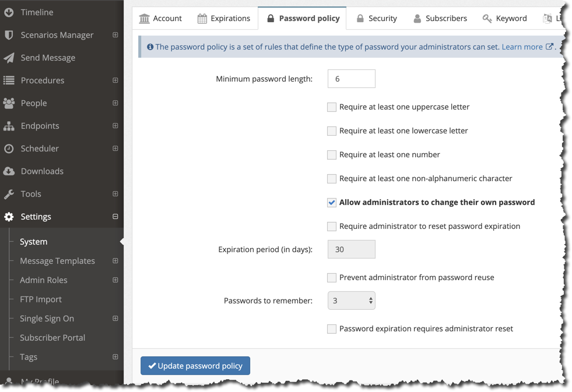Viewport: 572px width, 392px height.
Task: Click the Scenarios Manager shield icon
Action: (x=9, y=35)
